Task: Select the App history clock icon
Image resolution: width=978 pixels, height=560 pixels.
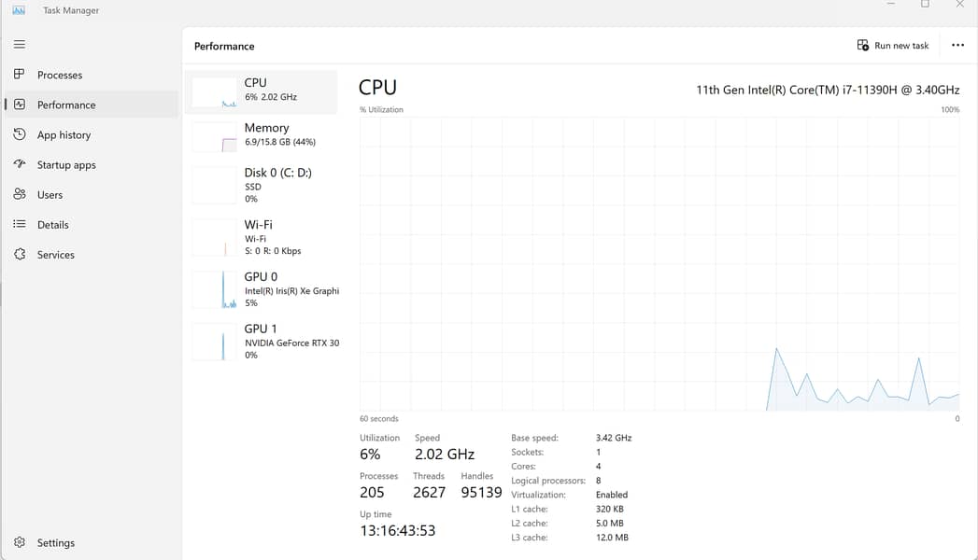Action: pyautogui.click(x=20, y=134)
